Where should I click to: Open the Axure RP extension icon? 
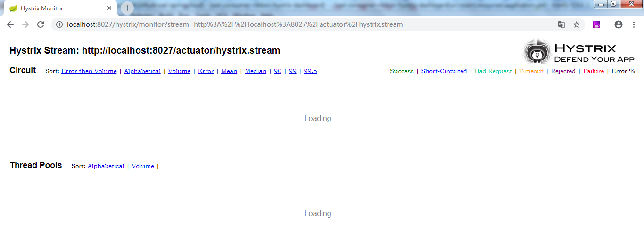coord(596,24)
